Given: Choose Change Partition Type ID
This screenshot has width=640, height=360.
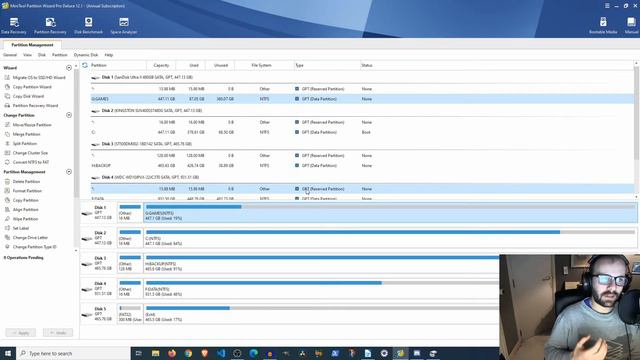Looking at the screenshot, I should [31, 247].
